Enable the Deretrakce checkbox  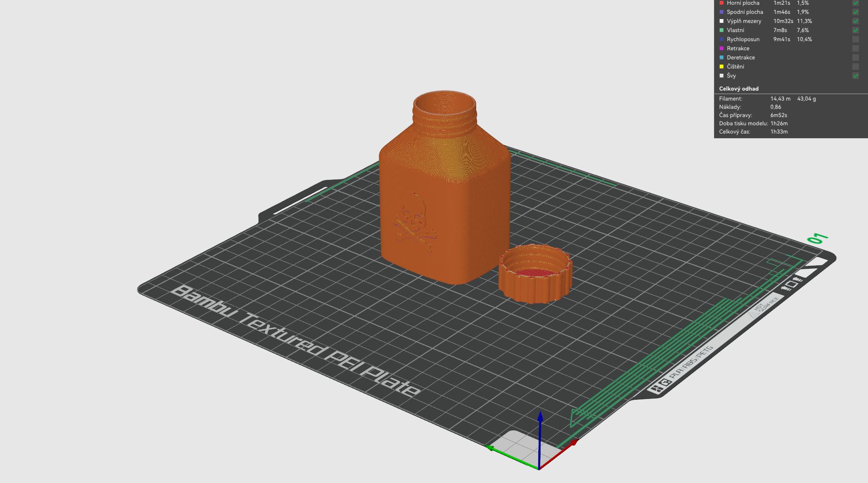click(855, 58)
